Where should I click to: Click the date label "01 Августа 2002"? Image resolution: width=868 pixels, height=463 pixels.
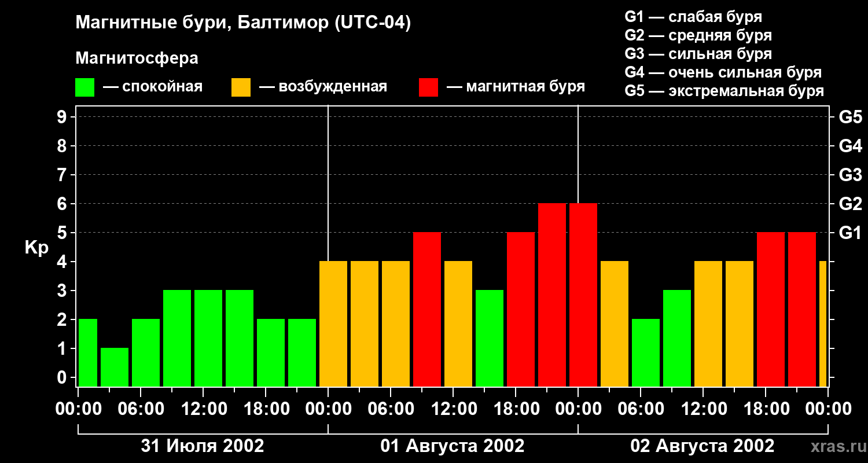click(453, 446)
